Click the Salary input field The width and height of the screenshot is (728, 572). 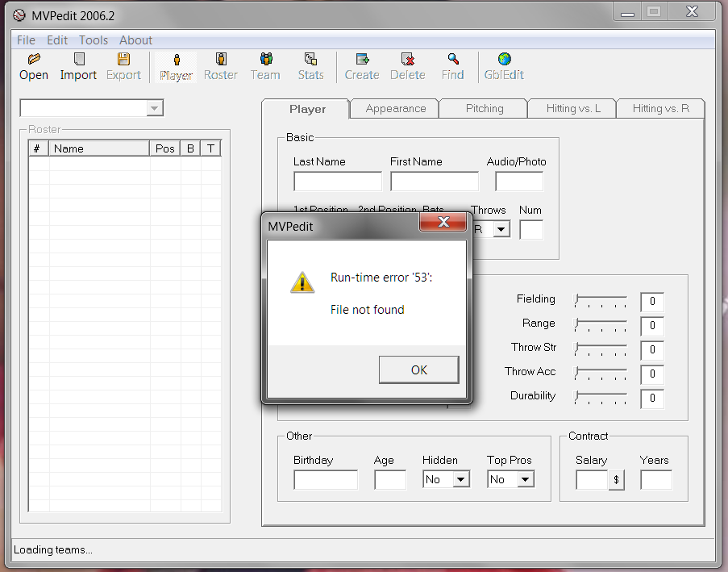592,479
